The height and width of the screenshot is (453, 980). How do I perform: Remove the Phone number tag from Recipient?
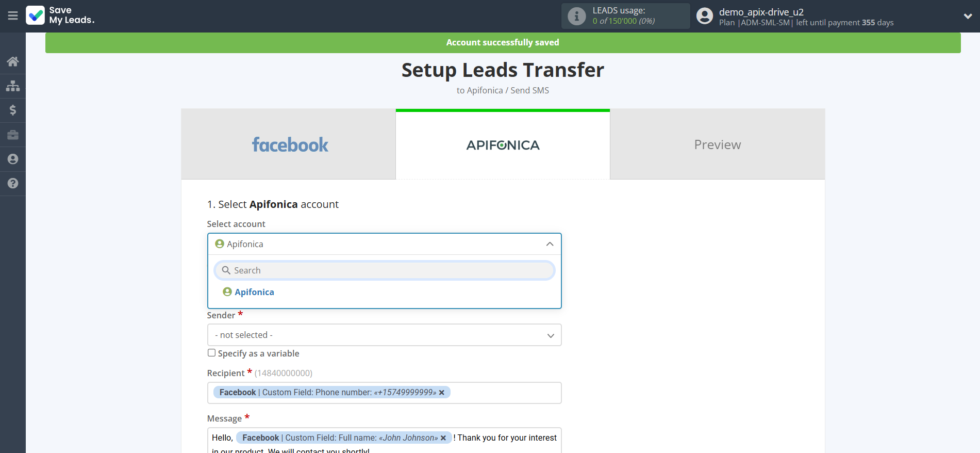(442, 393)
